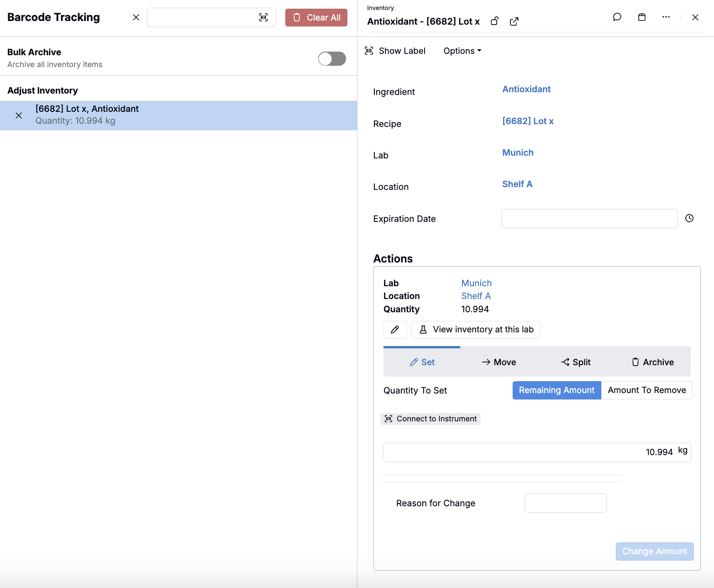
Task: Click the expiration date clock history icon
Action: [689, 218]
